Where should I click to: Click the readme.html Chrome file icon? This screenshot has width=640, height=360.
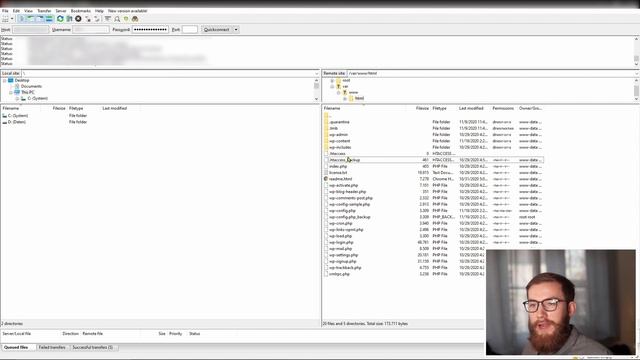tap(326, 179)
